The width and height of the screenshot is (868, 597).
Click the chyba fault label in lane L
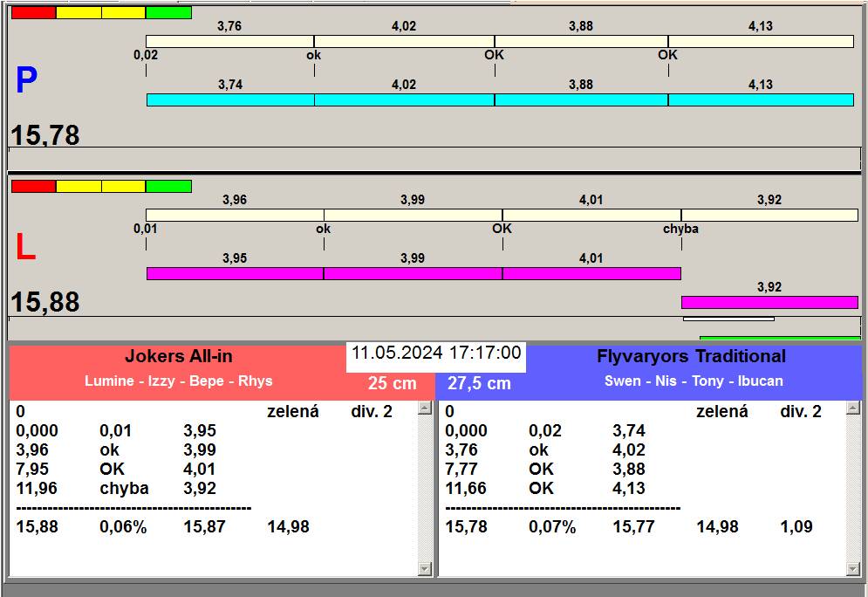point(681,229)
